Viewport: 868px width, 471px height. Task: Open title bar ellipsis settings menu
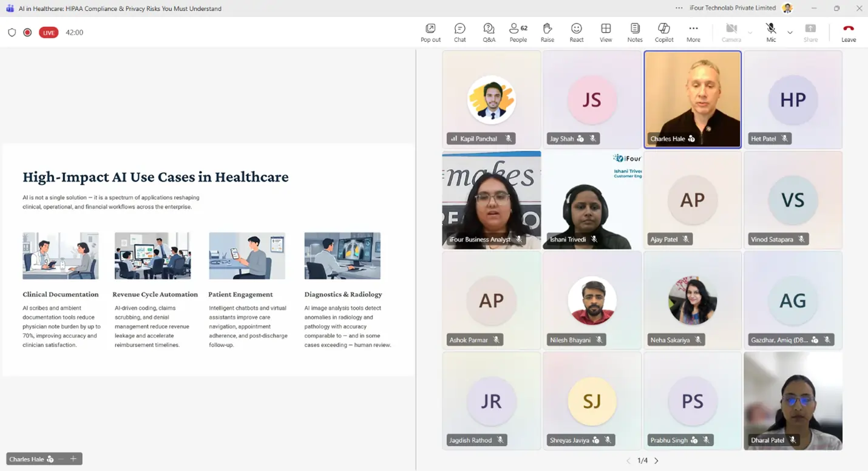(x=679, y=8)
